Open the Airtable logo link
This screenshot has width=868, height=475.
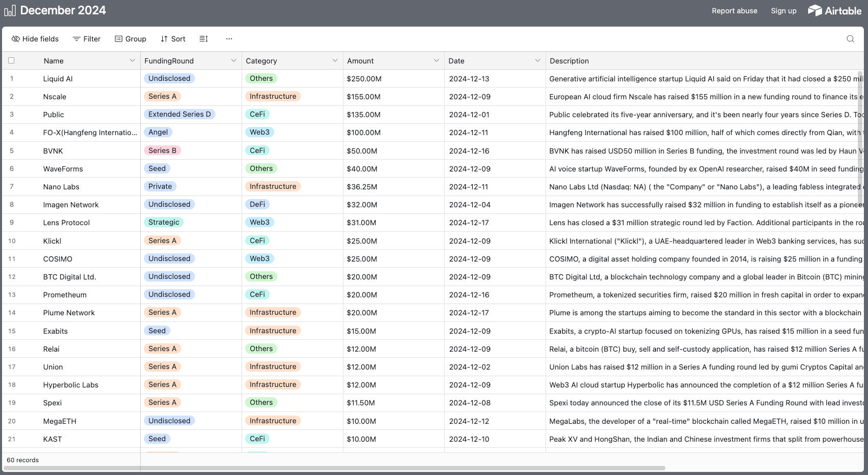[835, 11]
